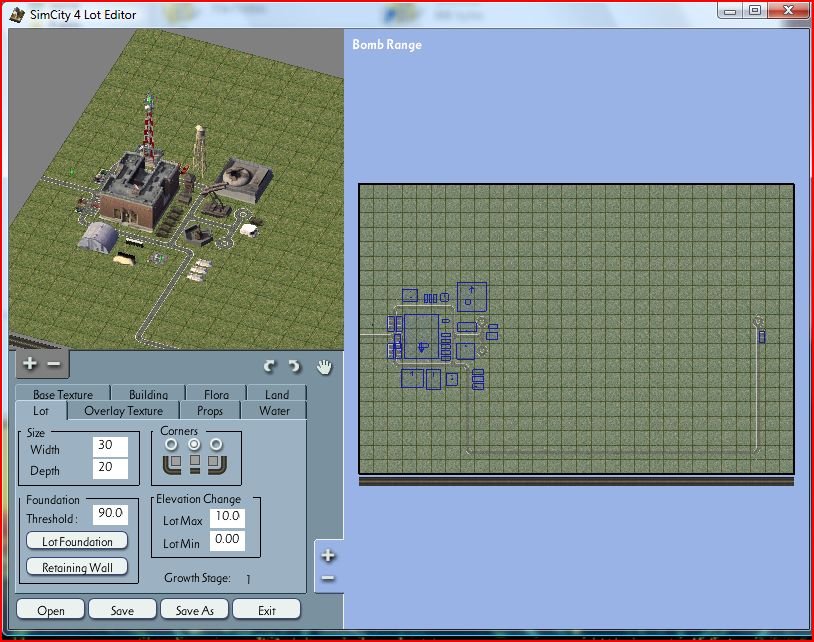Open the Overlay Texture tab
The image size is (814, 642).
(x=124, y=411)
